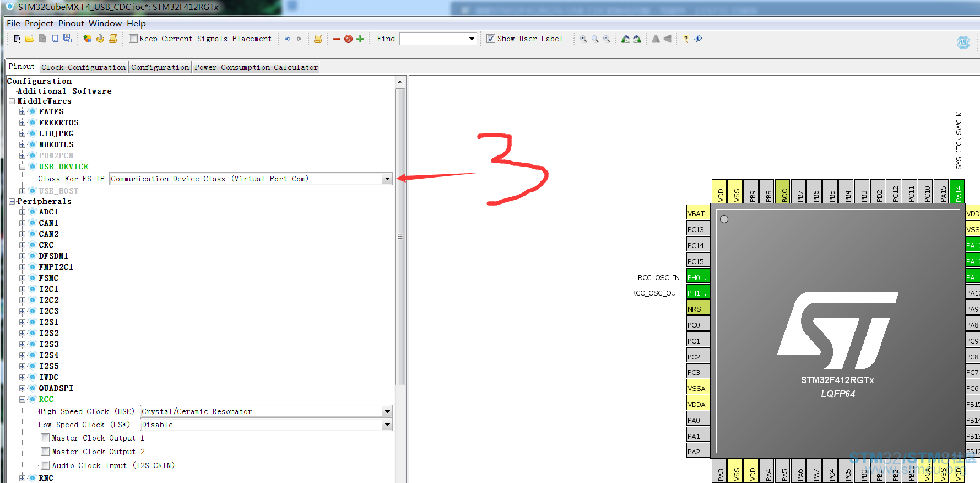This screenshot has width=980, height=483.
Task: Check Audio Clock Input (I2S_CKIN)
Action: pyautogui.click(x=45, y=465)
